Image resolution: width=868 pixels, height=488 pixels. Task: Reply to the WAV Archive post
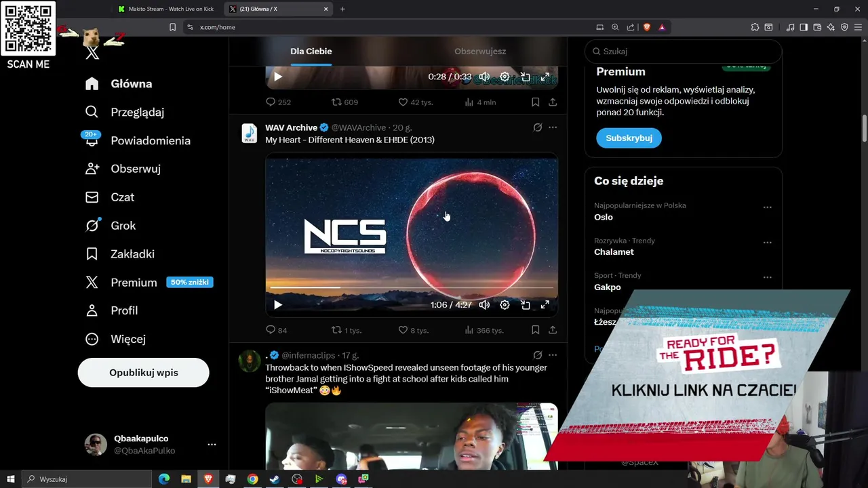pyautogui.click(x=276, y=330)
